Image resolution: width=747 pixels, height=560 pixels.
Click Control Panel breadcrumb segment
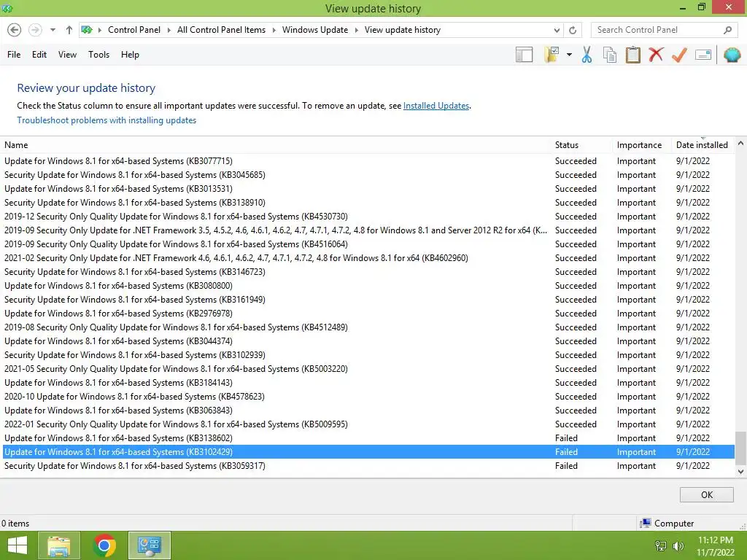coord(134,30)
